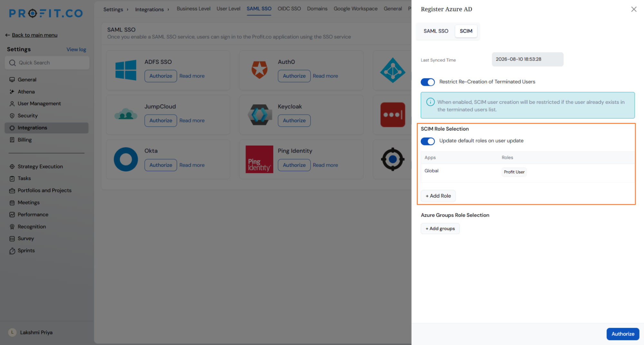Click the Last Synced Time field
This screenshot has width=644, height=345.
[x=527, y=59]
